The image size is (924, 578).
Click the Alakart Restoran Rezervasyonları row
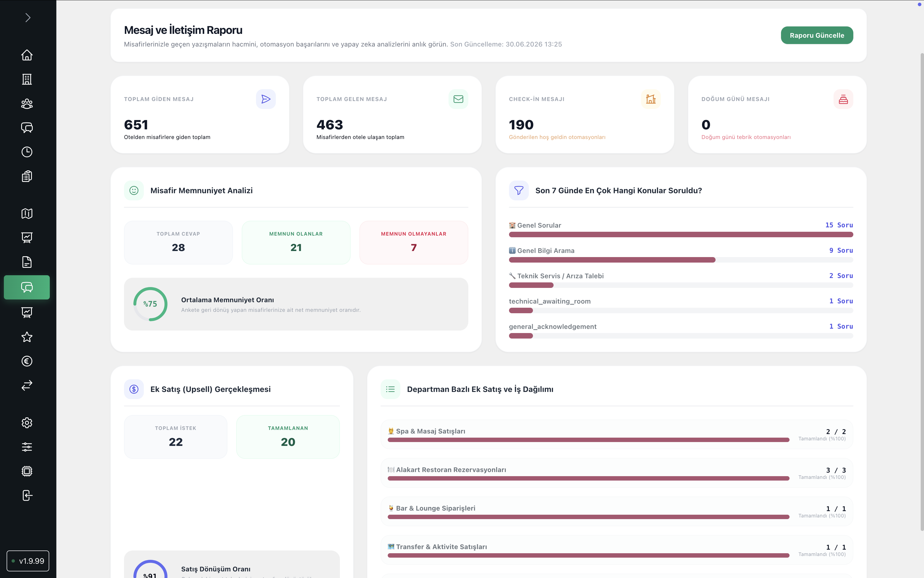point(617,473)
